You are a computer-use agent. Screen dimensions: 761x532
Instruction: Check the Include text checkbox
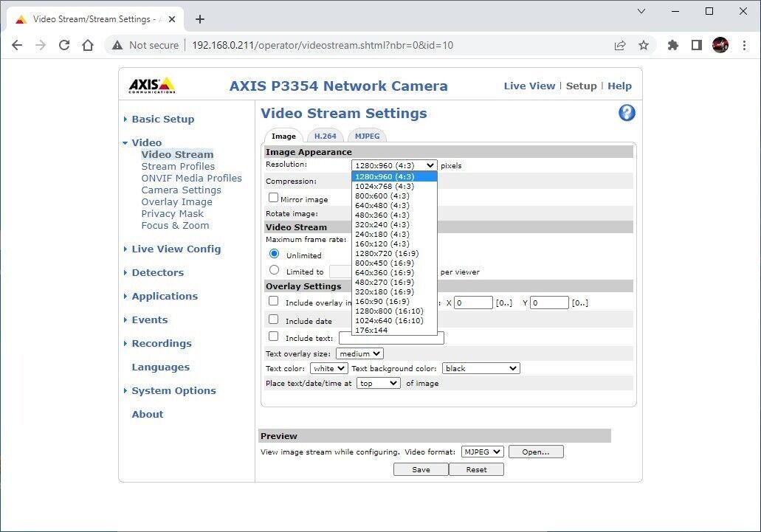[273, 336]
